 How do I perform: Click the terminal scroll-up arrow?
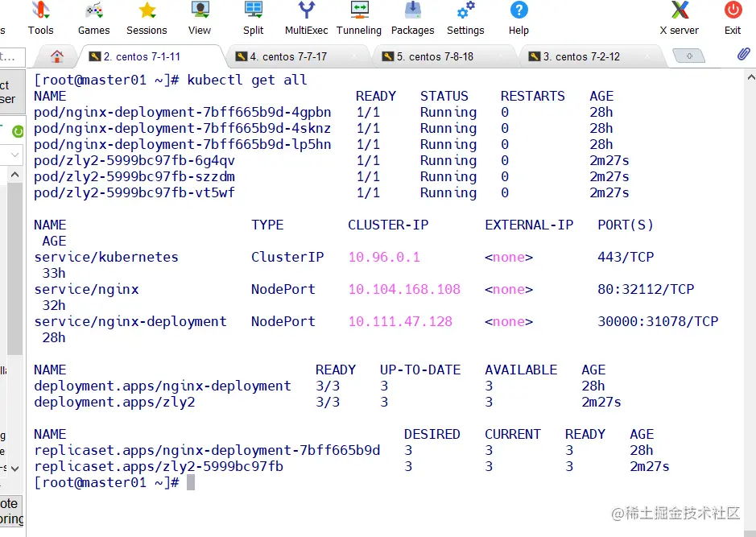pos(750,76)
